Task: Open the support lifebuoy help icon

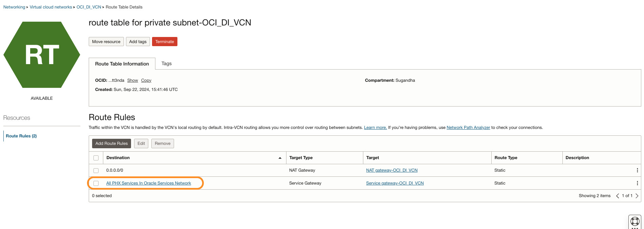Action: [x=635, y=222]
